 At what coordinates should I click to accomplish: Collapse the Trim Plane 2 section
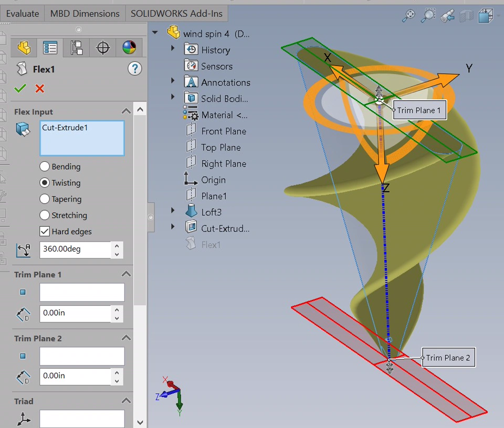[x=126, y=338]
